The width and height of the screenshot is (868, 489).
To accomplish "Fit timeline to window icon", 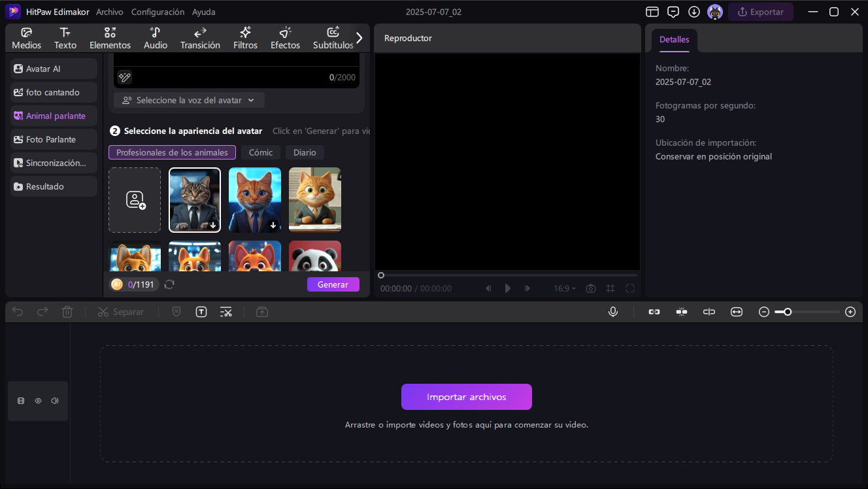I will coord(737,312).
